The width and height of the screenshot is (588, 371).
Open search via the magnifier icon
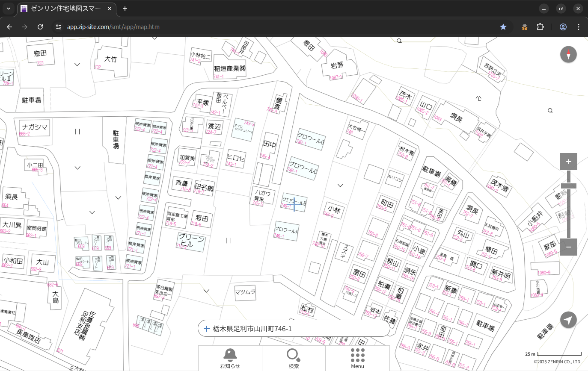pyautogui.click(x=294, y=358)
